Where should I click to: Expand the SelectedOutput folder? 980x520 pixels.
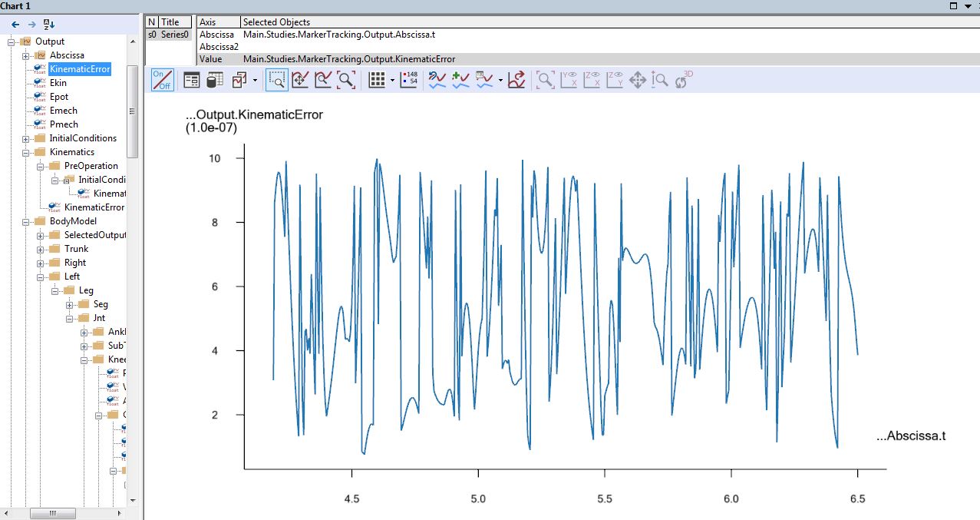pyautogui.click(x=40, y=235)
